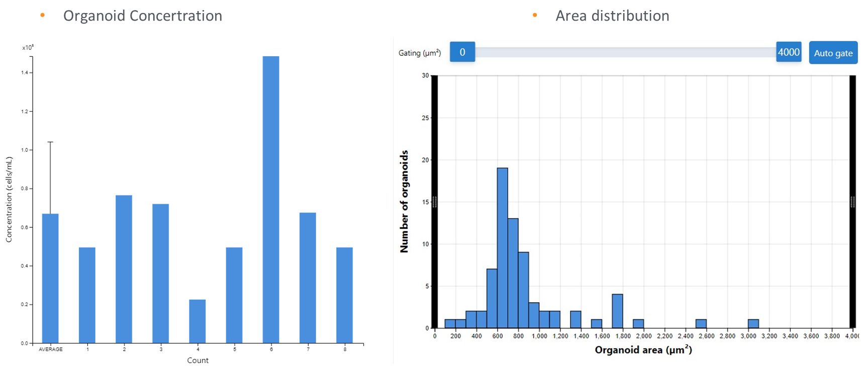The image size is (868, 368).
Task: Click the 'x10⁵' scale label
Action: tap(28, 47)
